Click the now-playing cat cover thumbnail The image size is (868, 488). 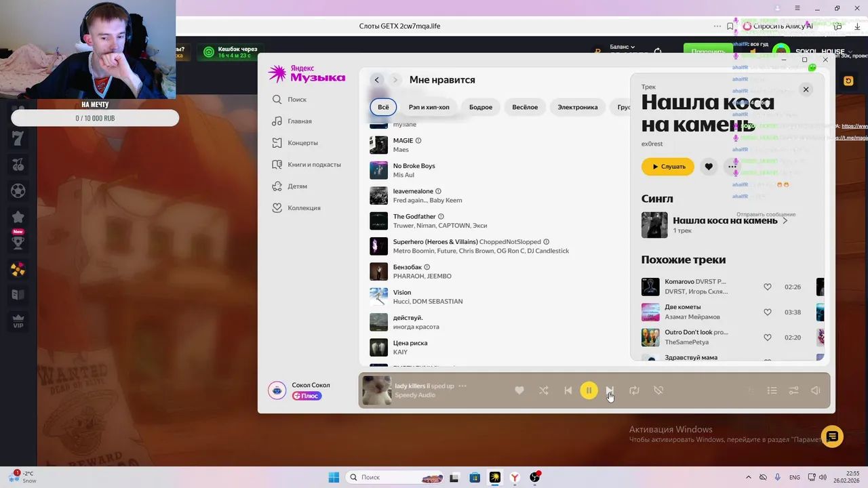(376, 390)
